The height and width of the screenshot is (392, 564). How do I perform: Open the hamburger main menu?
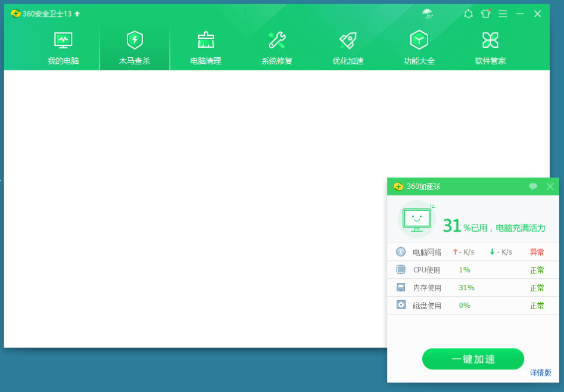point(502,14)
